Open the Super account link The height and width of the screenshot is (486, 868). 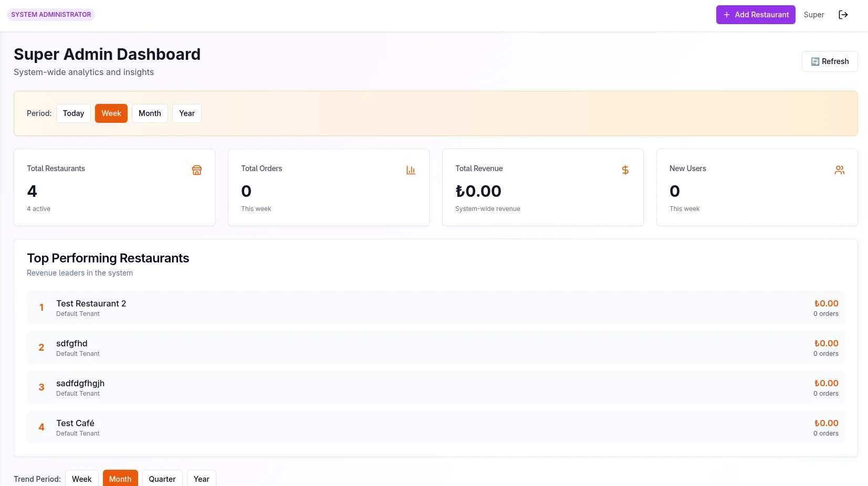[814, 15]
